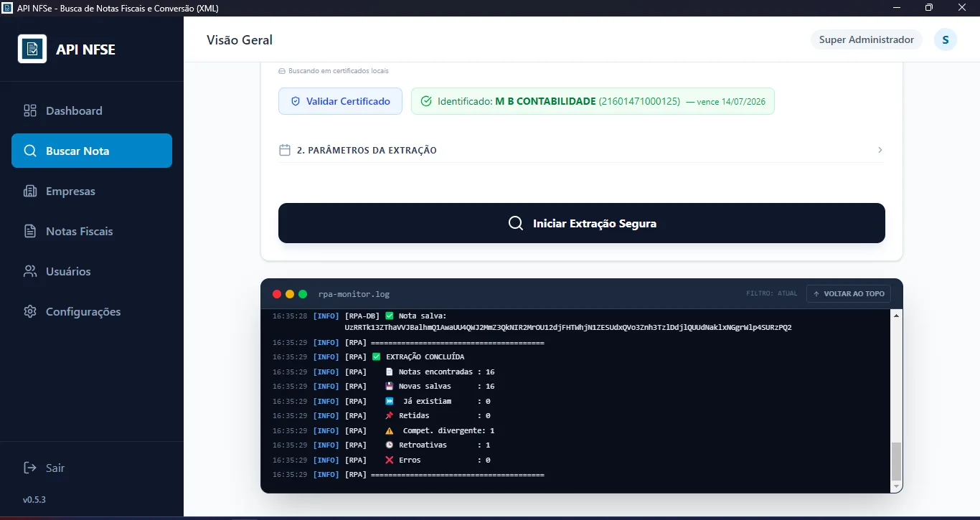The height and width of the screenshot is (520, 980).
Task: Open the Dashboard page
Action: tap(92, 110)
